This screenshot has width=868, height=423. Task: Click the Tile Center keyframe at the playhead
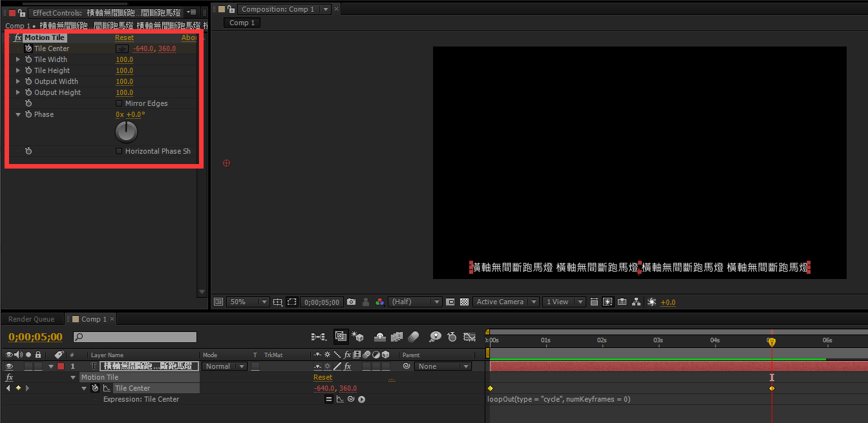click(x=772, y=388)
